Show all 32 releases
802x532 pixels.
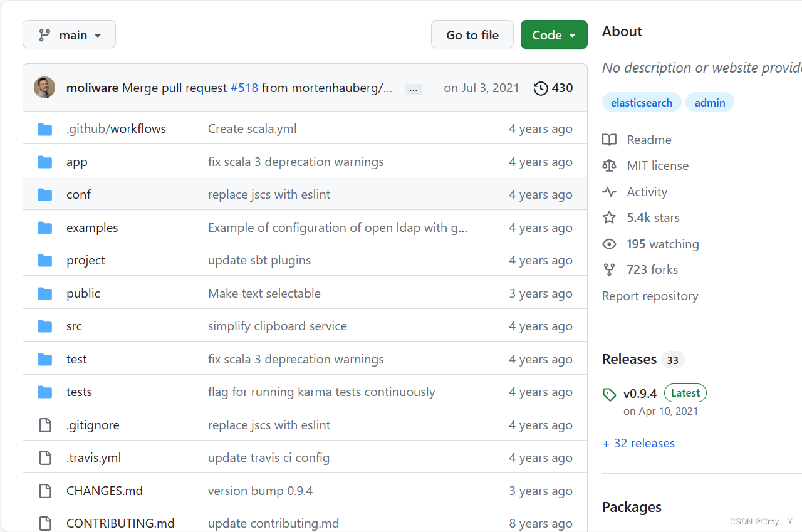[638, 443]
